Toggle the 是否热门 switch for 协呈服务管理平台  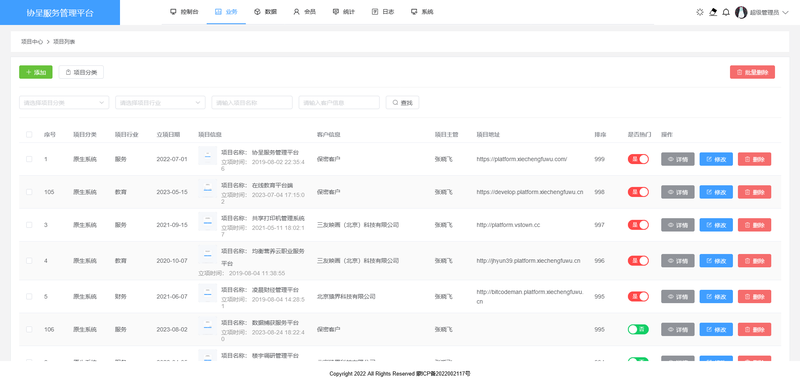pos(638,159)
